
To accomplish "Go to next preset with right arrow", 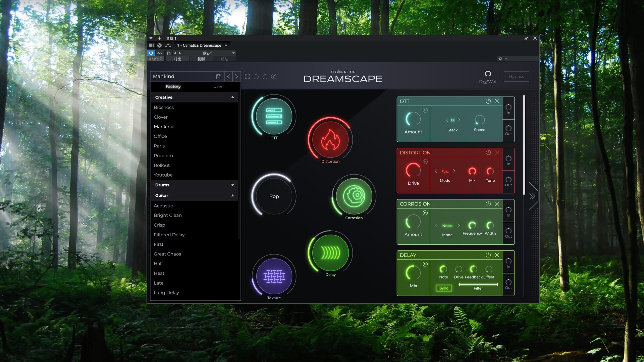I will [x=236, y=76].
